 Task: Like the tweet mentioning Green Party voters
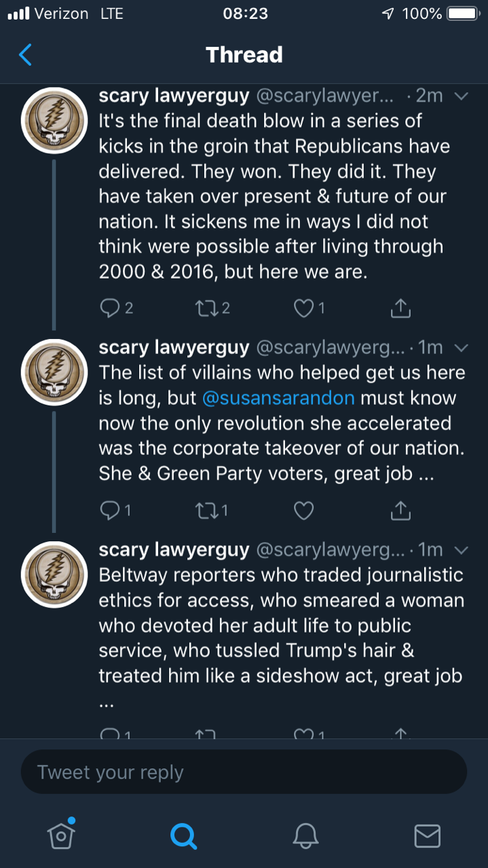tap(303, 511)
